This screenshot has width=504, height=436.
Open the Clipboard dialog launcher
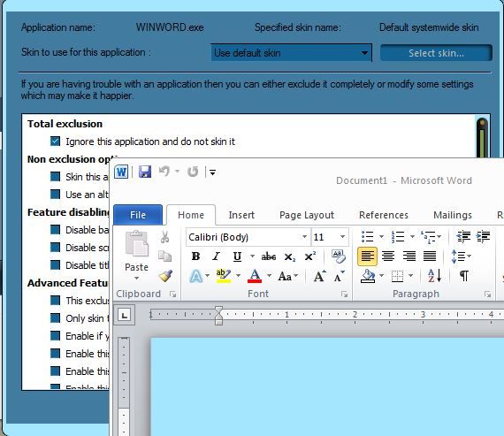pyautogui.click(x=173, y=294)
